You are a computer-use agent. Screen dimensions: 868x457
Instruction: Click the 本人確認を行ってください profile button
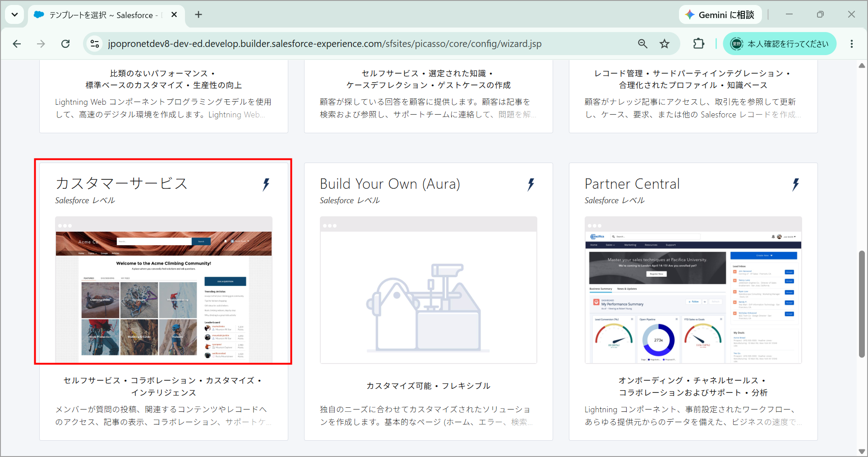tap(780, 44)
